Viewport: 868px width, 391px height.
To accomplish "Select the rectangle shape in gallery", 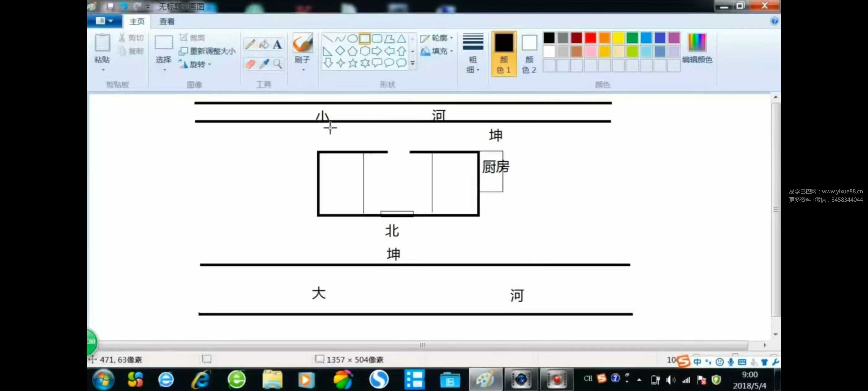I will [x=365, y=38].
